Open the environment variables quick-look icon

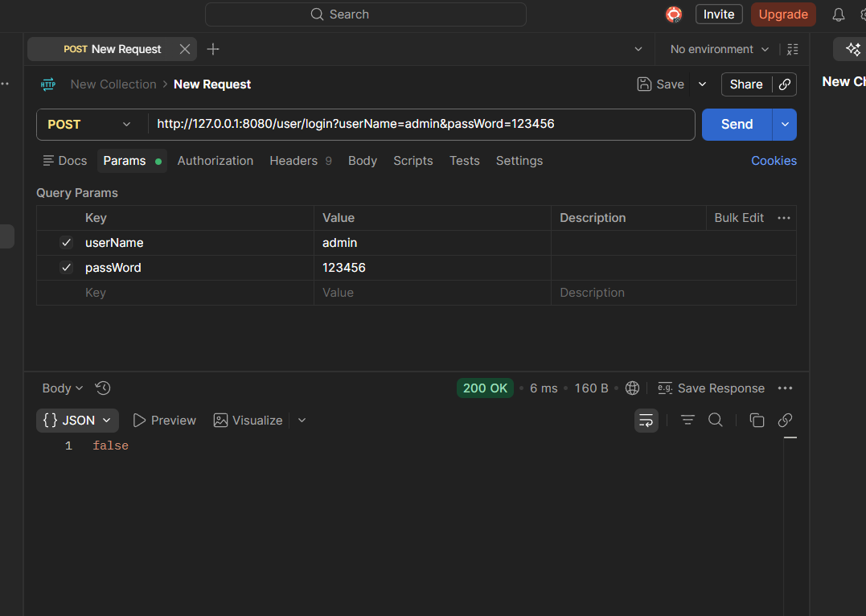click(793, 49)
